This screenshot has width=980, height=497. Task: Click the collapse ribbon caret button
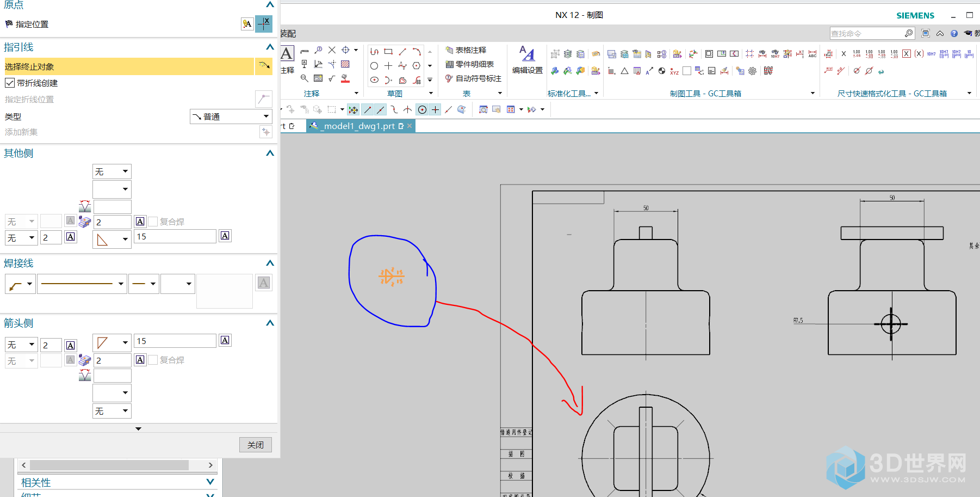[x=940, y=34]
